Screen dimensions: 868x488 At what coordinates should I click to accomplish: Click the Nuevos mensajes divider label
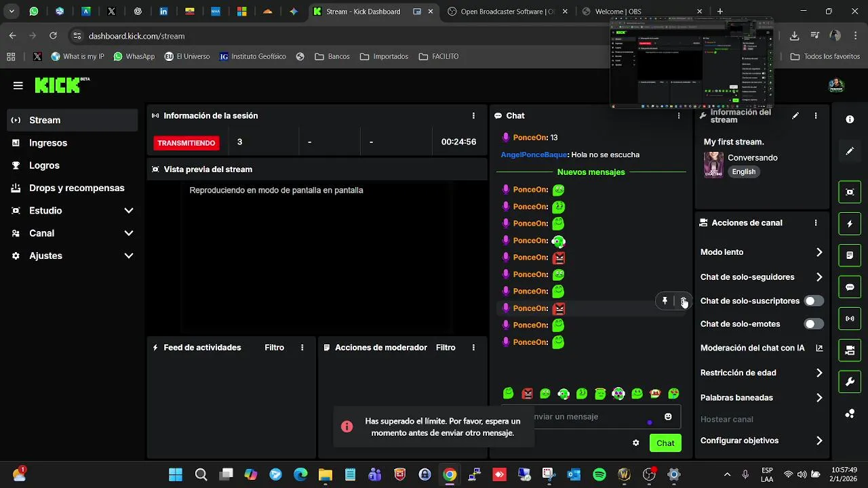click(591, 172)
